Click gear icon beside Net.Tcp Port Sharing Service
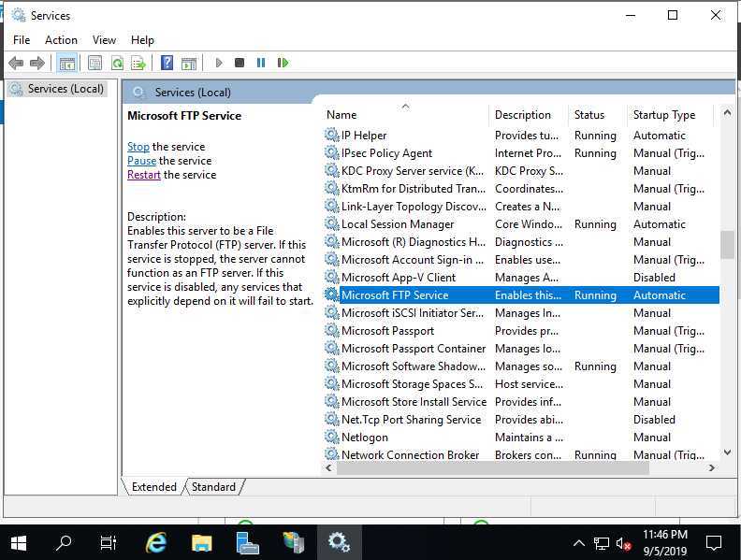Viewport: 741px width, 560px height. tap(332, 420)
